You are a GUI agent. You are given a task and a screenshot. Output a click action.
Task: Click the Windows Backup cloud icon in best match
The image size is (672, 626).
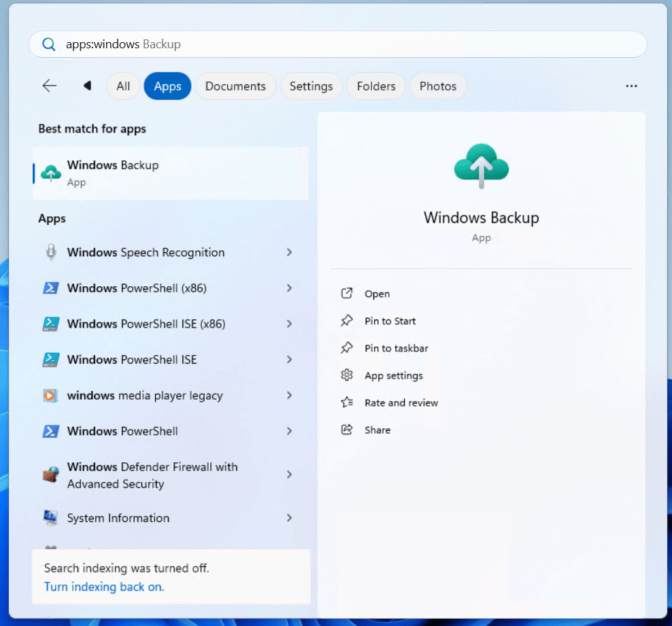point(51,173)
